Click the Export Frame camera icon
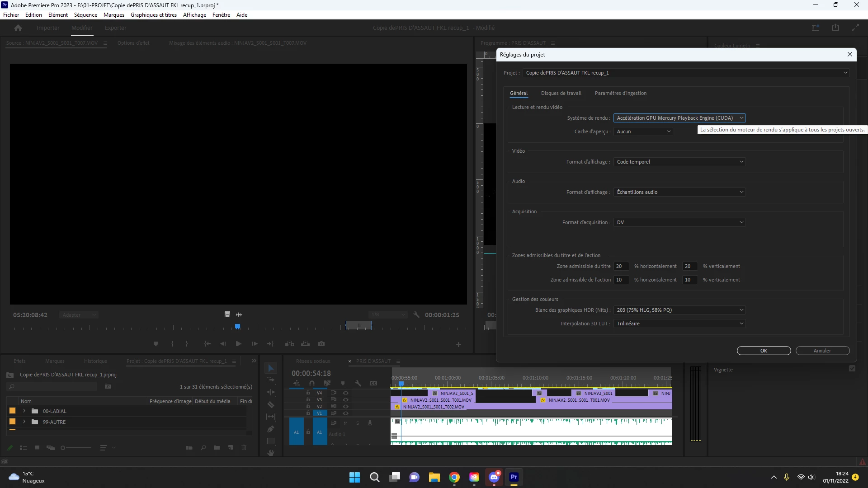This screenshot has height=488, width=868. pos(321,344)
